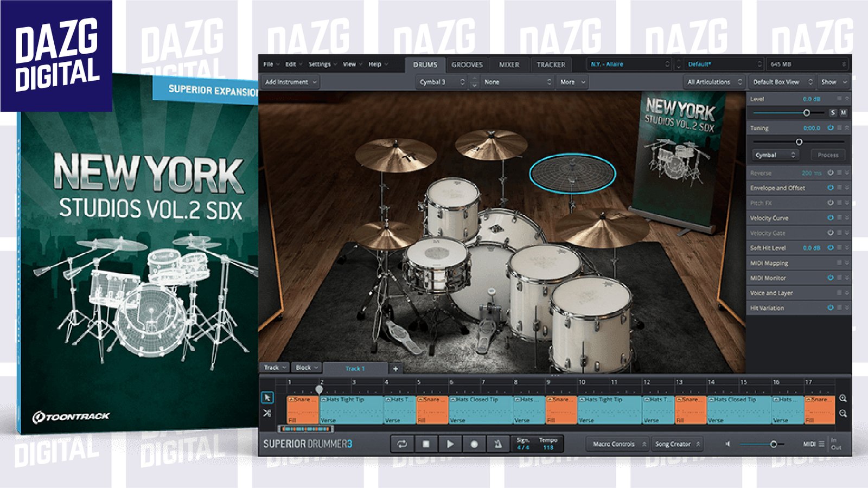
Task: Mute the instrument with M button
Action: click(x=843, y=113)
